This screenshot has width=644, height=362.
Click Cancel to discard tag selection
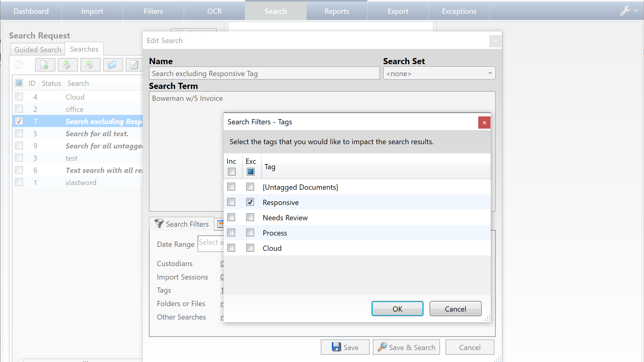point(455,309)
